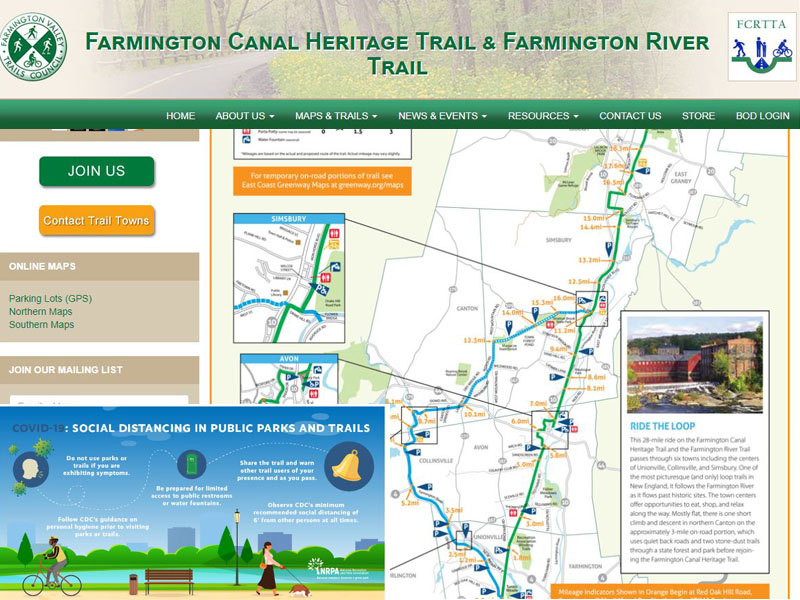Click the AVON inset title bar
The height and width of the screenshot is (600, 800).
[x=289, y=358]
